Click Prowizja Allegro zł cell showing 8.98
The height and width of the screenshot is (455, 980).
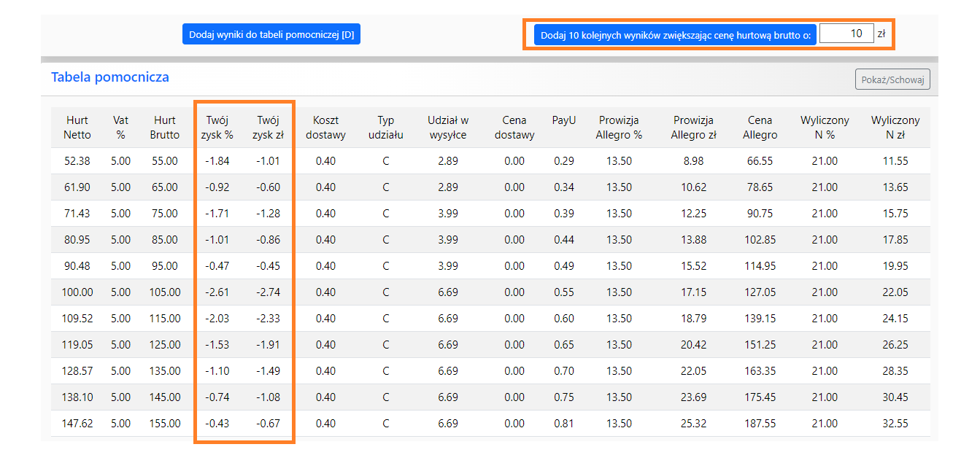pyautogui.click(x=693, y=161)
